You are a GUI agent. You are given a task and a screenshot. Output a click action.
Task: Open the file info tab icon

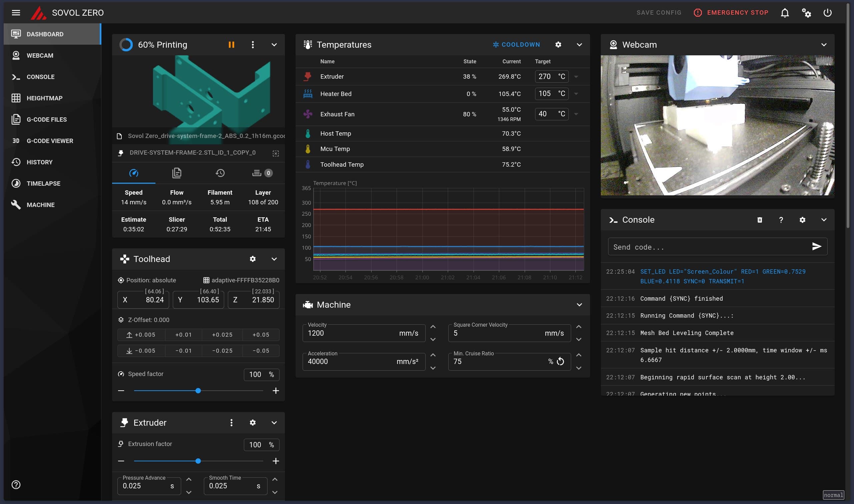pyautogui.click(x=177, y=173)
